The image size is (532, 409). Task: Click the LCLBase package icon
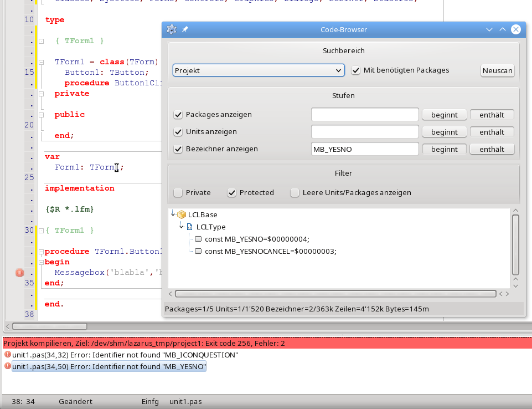pyautogui.click(x=181, y=214)
